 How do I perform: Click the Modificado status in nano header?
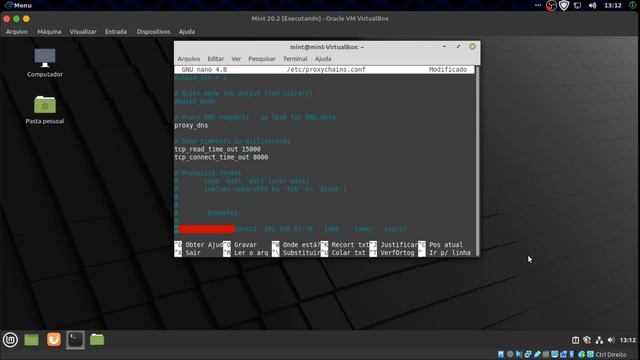tap(448, 69)
